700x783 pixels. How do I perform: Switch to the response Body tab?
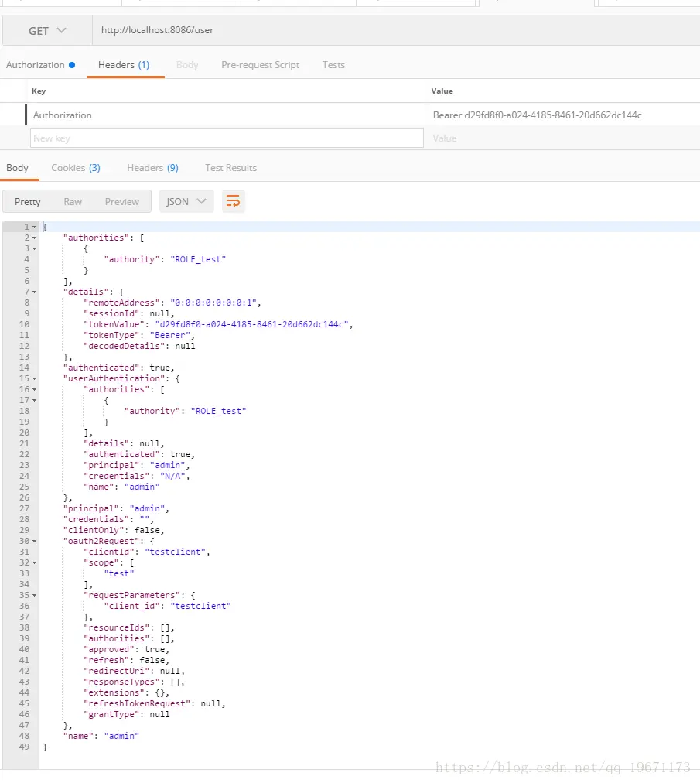coord(18,168)
